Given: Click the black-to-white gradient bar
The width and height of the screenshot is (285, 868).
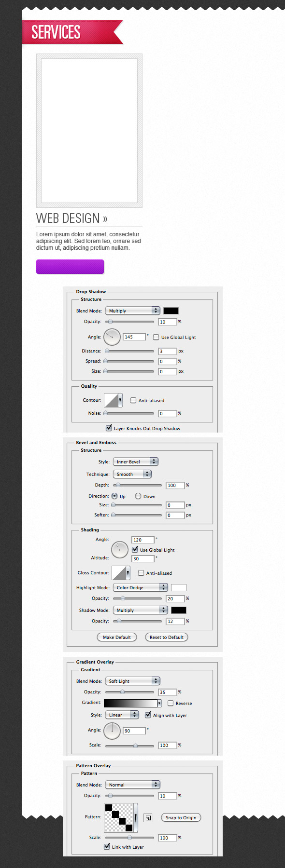Looking at the screenshot, I should coord(130,703).
